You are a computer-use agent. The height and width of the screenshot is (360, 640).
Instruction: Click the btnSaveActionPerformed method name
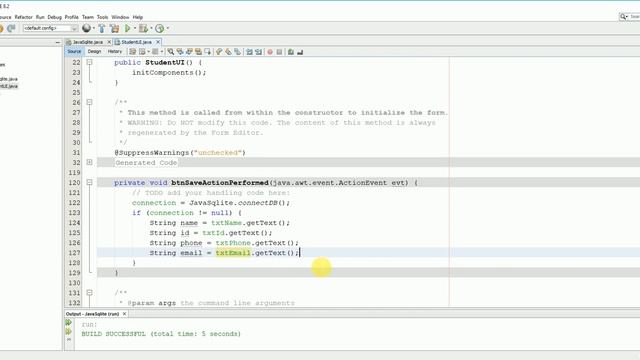(220, 182)
